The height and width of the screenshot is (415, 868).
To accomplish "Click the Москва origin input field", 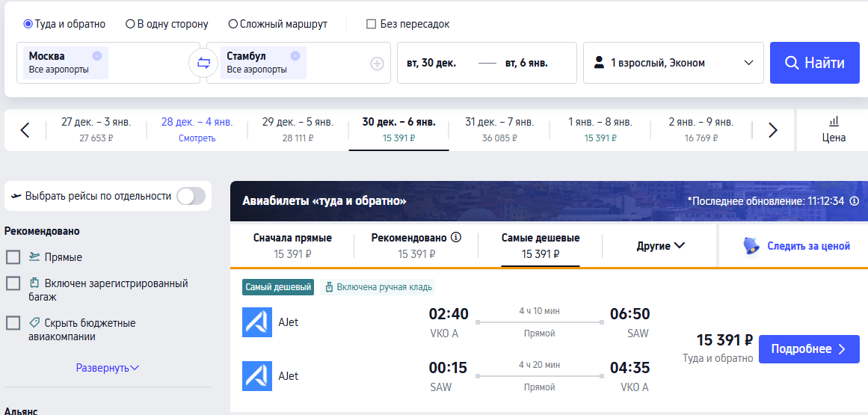I will (108, 63).
